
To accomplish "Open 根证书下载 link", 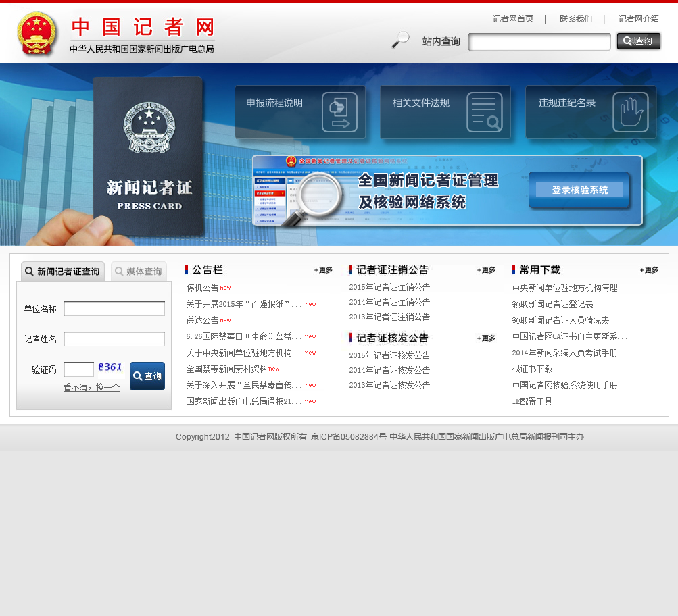I will point(532,369).
